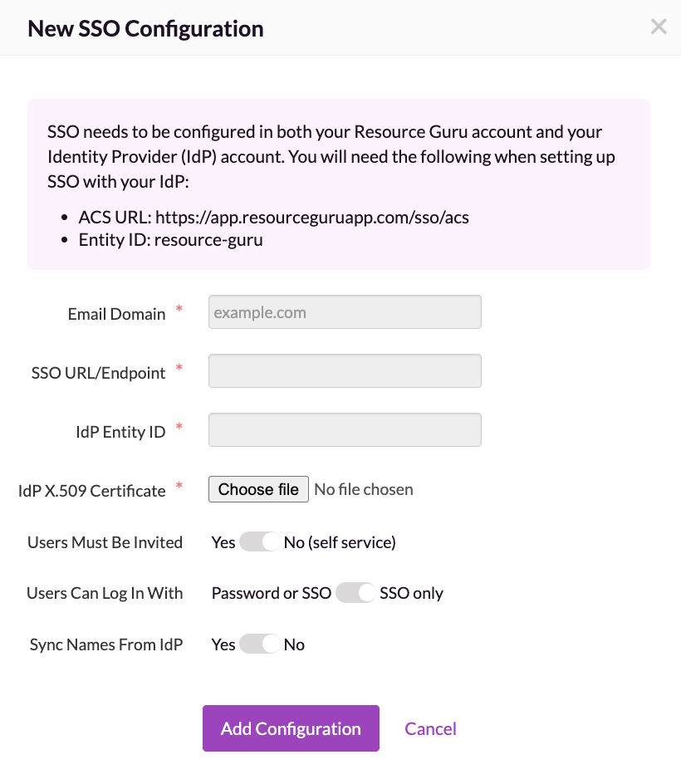
Task: Click the Cancel link
Action: (430, 728)
